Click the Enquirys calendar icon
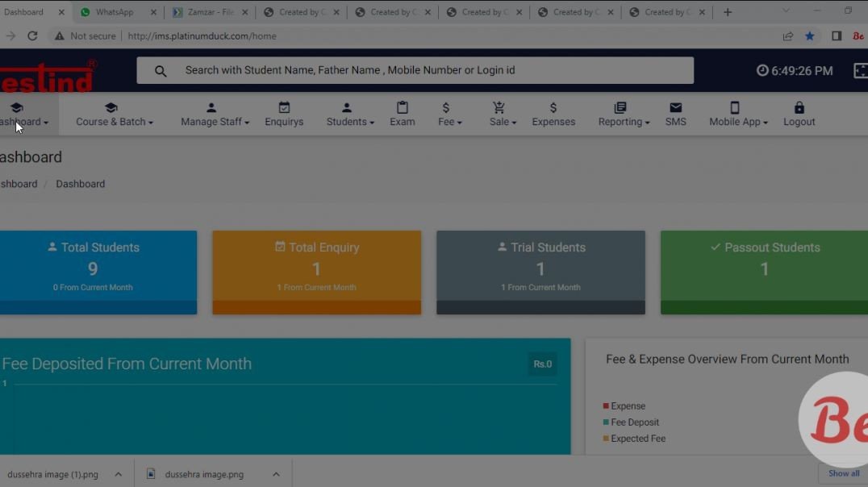 pyautogui.click(x=284, y=108)
